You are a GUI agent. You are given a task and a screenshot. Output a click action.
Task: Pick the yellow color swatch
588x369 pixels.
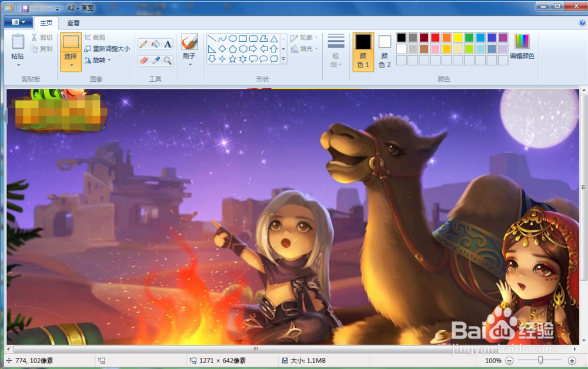458,38
